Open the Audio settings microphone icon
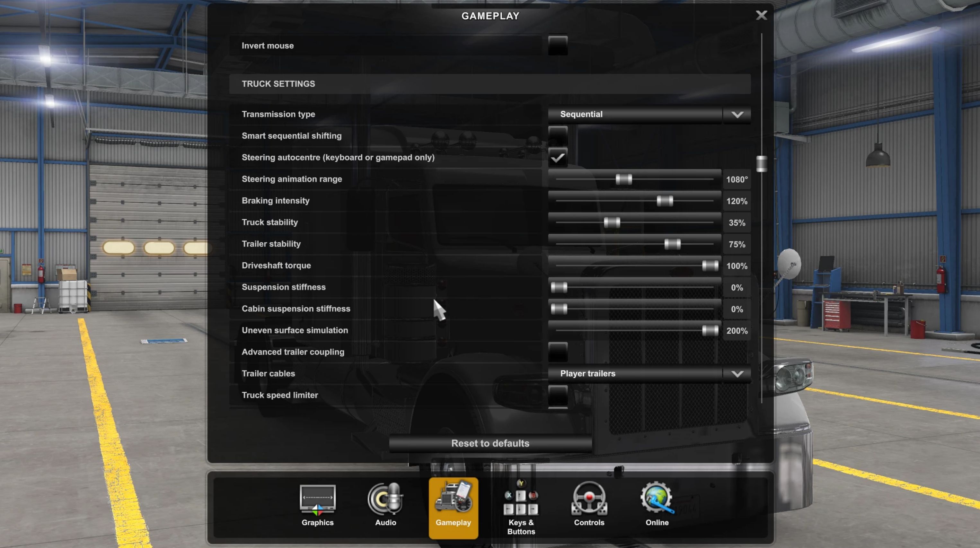The width and height of the screenshot is (980, 548). click(385, 499)
